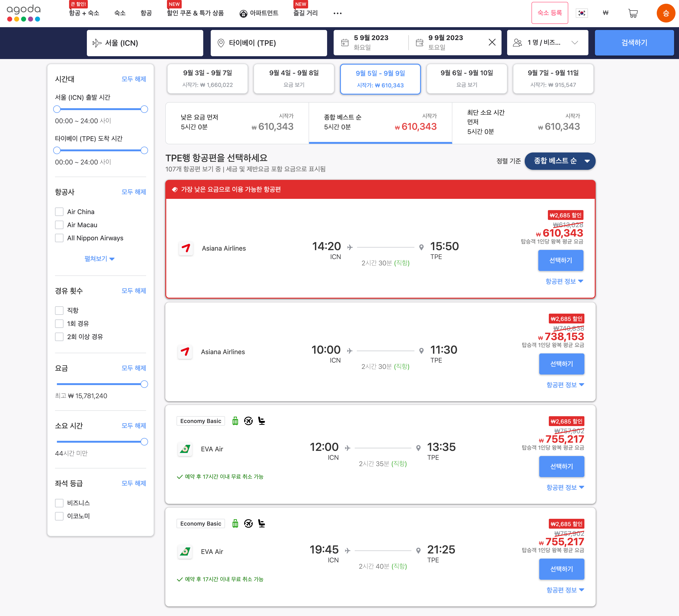The height and width of the screenshot is (616, 679).
Task: Click the return calendar icon
Action: pyautogui.click(x=419, y=42)
